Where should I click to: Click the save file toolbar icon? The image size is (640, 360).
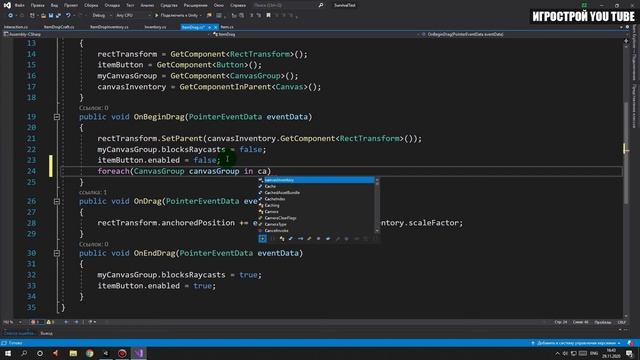(51, 16)
